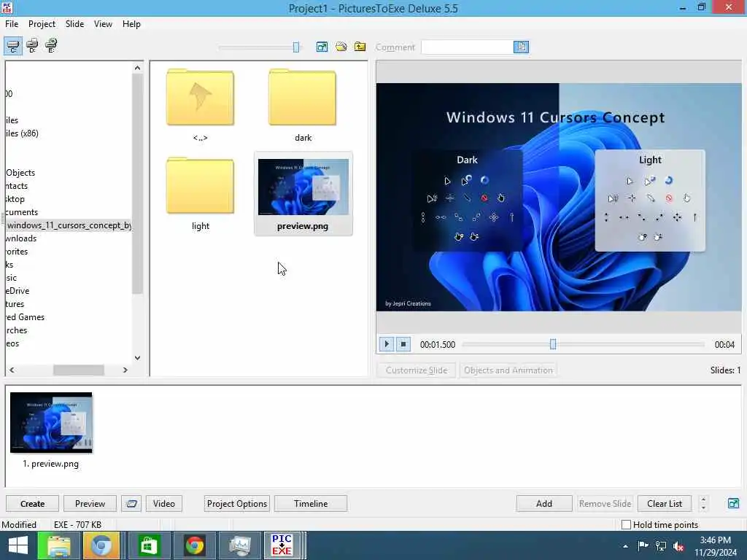747x560 pixels.
Task: Click the Create button
Action: (32, 503)
